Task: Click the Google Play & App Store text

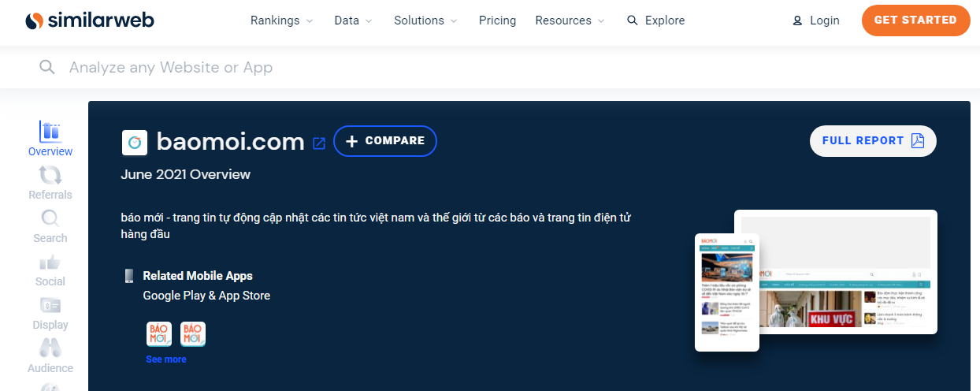Action: (206, 296)
